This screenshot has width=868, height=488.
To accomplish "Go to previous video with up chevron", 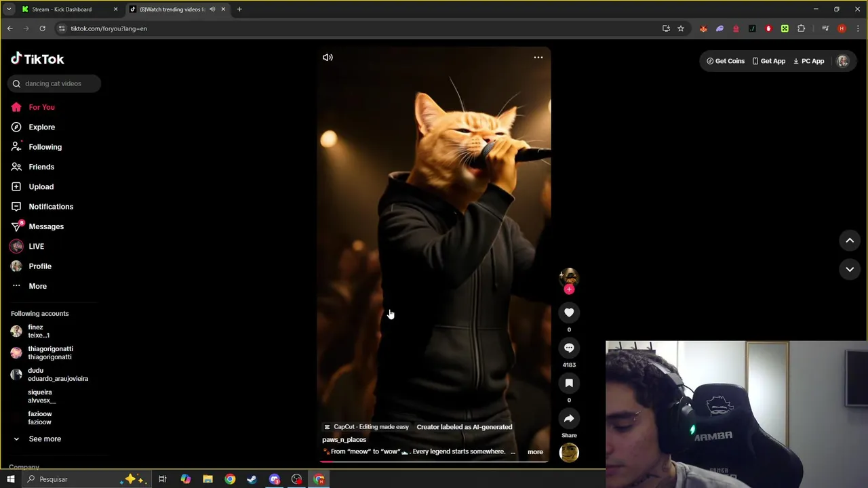I will point(850,241).
